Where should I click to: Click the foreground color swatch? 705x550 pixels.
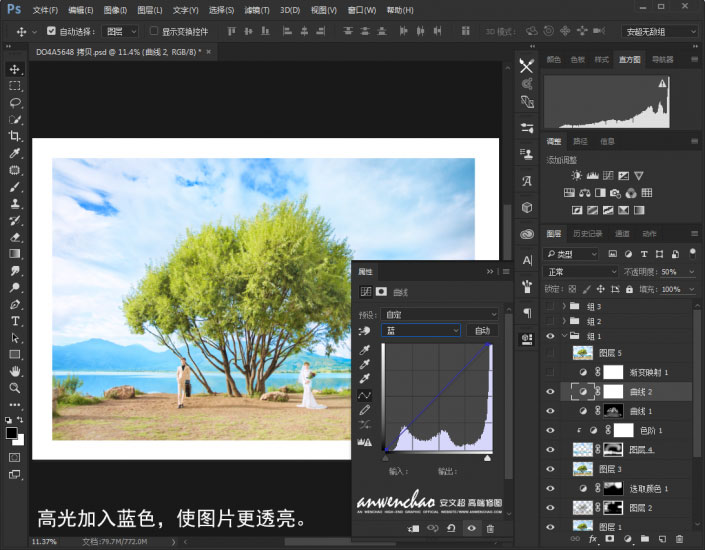click(12, 433)
